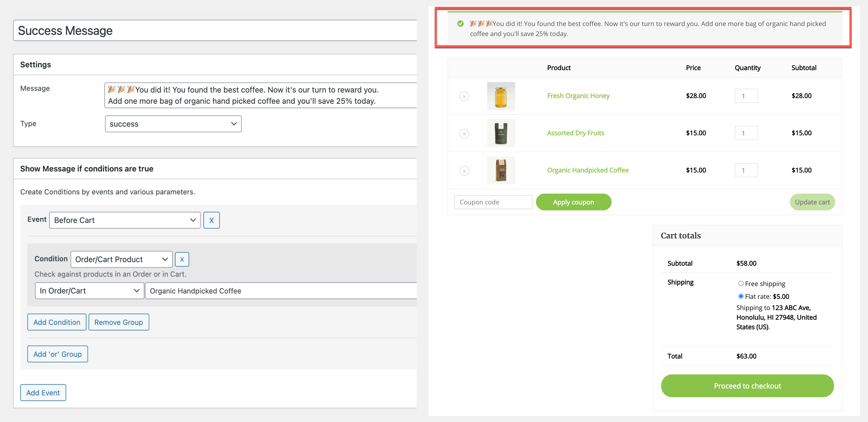The width and height of the screenshot is (868, 422).
Task: Open the Fresh Organic Honey thumbnail
Action: (501, 96)
